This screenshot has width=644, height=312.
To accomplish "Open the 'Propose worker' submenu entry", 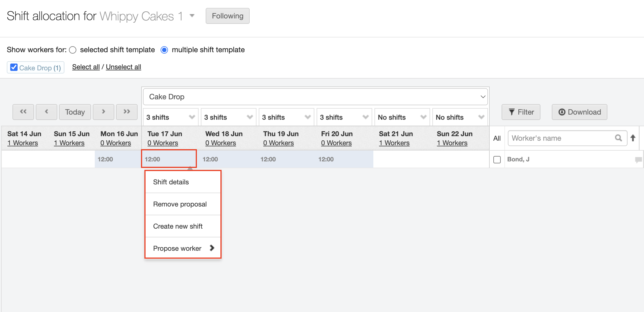I will [183, 248].
